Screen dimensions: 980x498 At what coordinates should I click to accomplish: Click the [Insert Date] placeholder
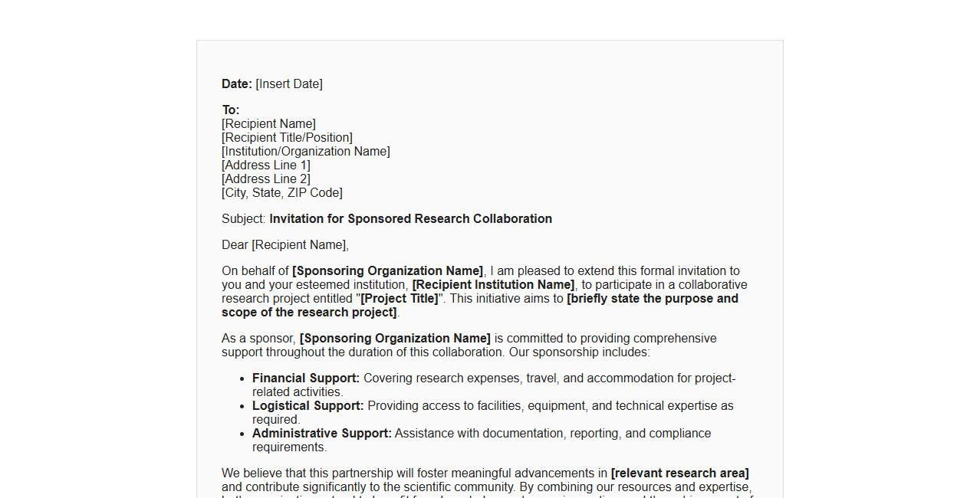click(289, 84)
